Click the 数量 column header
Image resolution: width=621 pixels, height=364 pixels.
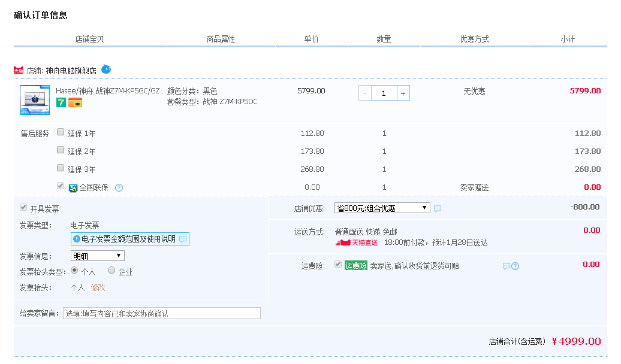tap(384, 39)
